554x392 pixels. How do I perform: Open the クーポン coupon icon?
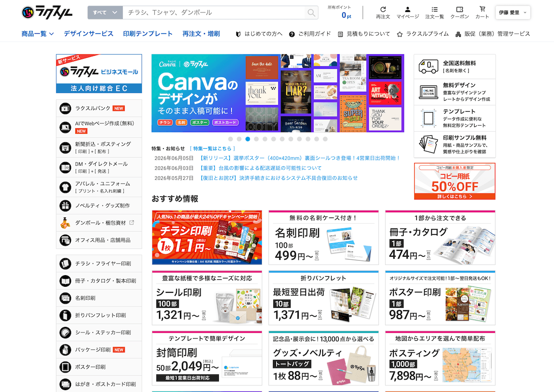(459, 9)
